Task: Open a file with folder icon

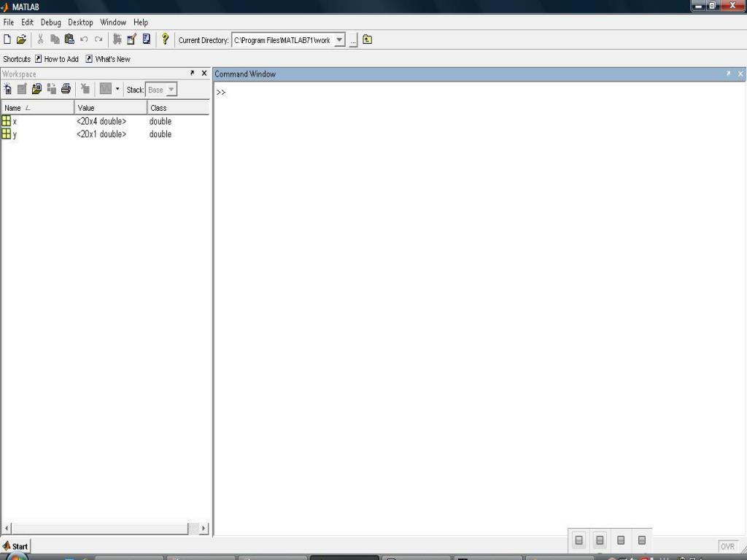Action: pos(21,39)
